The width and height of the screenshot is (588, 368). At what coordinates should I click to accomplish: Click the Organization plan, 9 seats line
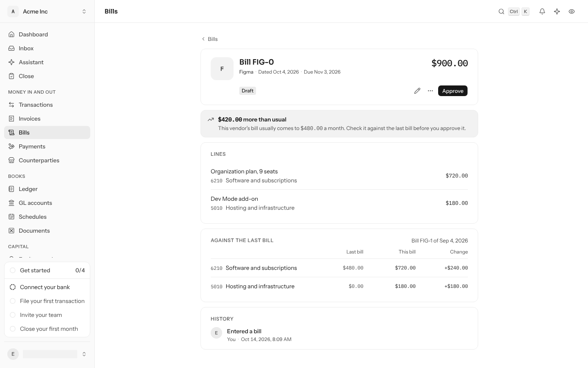pos(339,176)
